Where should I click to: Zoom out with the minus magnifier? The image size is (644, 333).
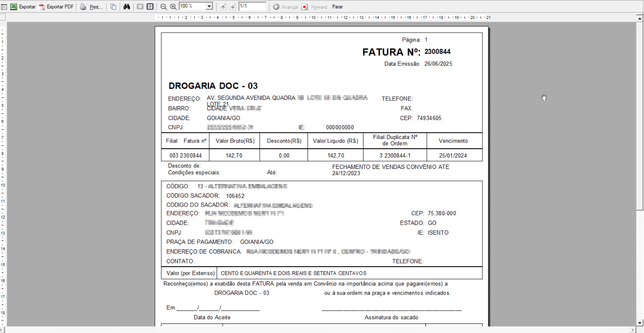click(x=163, y=7)
